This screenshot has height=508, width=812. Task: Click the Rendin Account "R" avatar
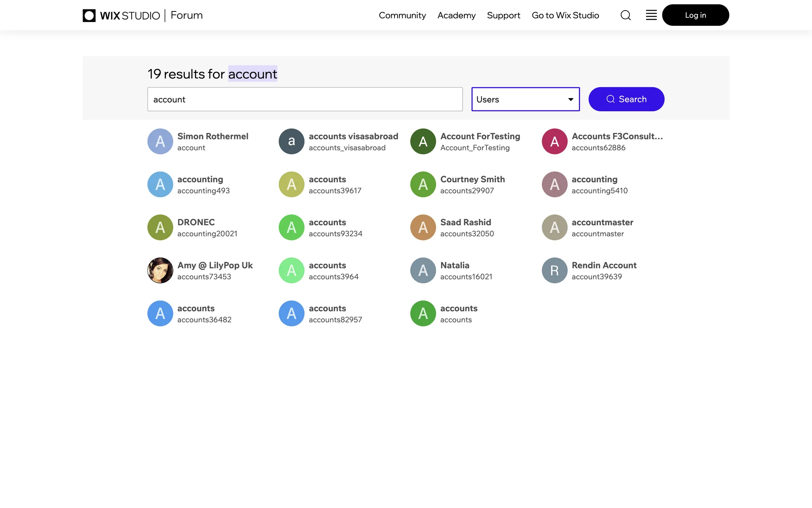554,270
